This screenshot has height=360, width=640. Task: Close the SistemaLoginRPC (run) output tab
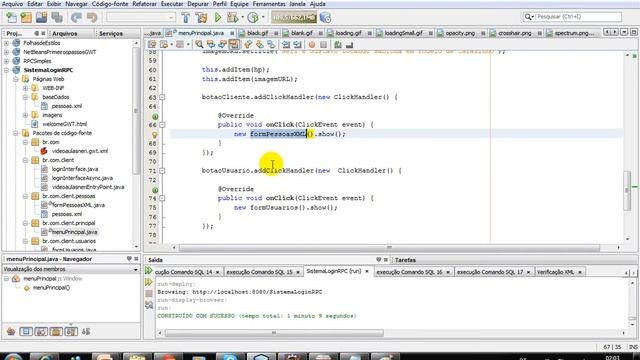(367, 271)
